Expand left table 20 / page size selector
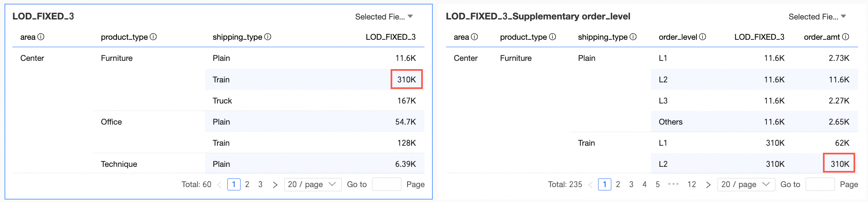 pyautogui.click(x=312, y=184)
